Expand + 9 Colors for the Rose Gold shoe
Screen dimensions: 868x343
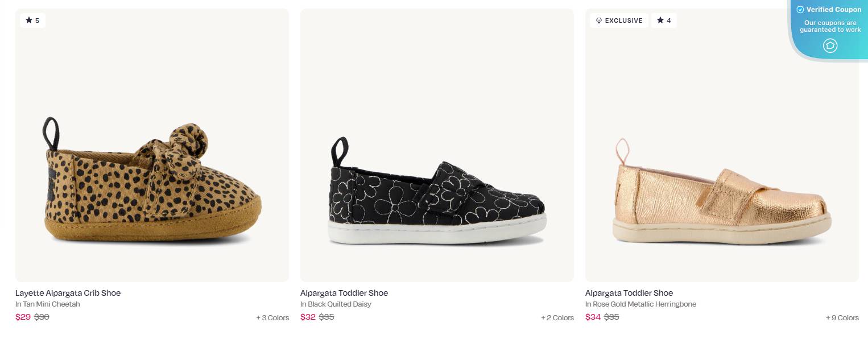pyautogui.click(x=842, y=318)
